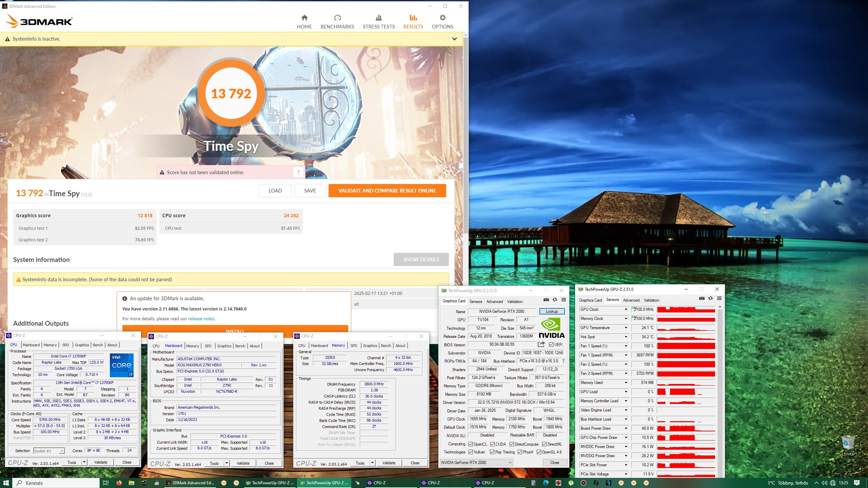Open the Calculator taskbar icon

point(533,483)
